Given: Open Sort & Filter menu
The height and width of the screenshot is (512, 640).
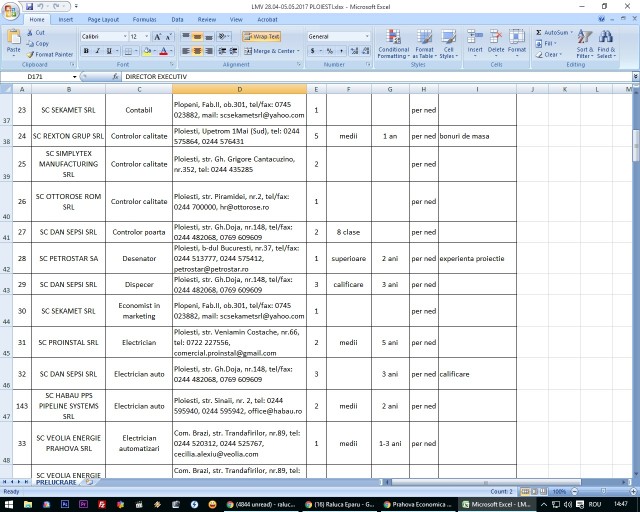Looking at the screenshot, I should (585, 44).
